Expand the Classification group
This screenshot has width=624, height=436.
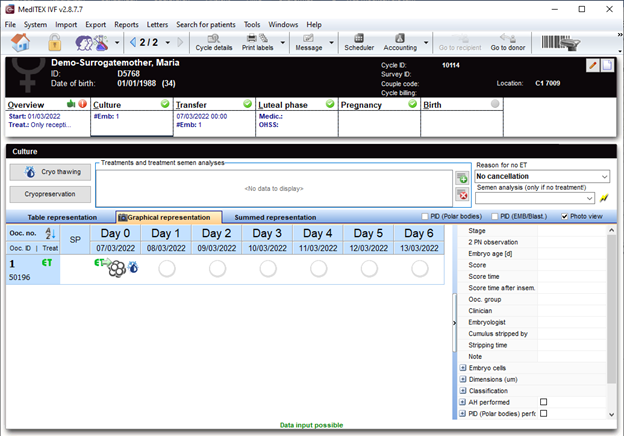click(463, 391)
